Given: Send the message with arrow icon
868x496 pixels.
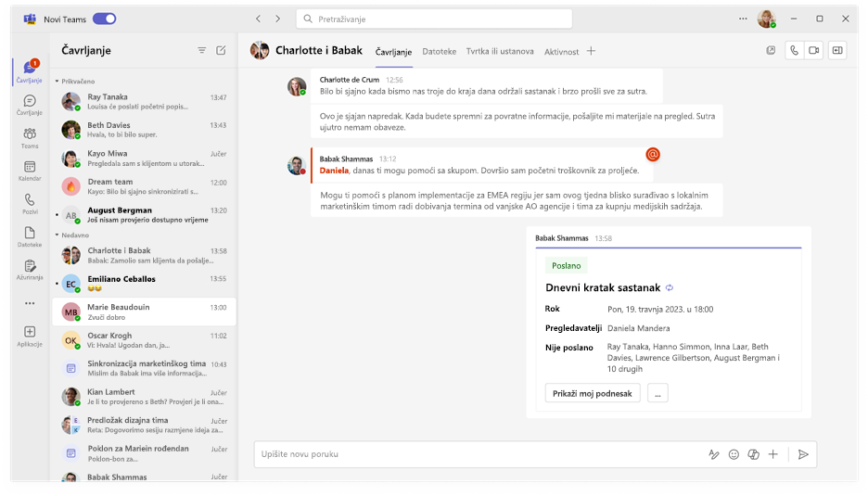Looking at the screenshot, I should [x=803, y=454].
